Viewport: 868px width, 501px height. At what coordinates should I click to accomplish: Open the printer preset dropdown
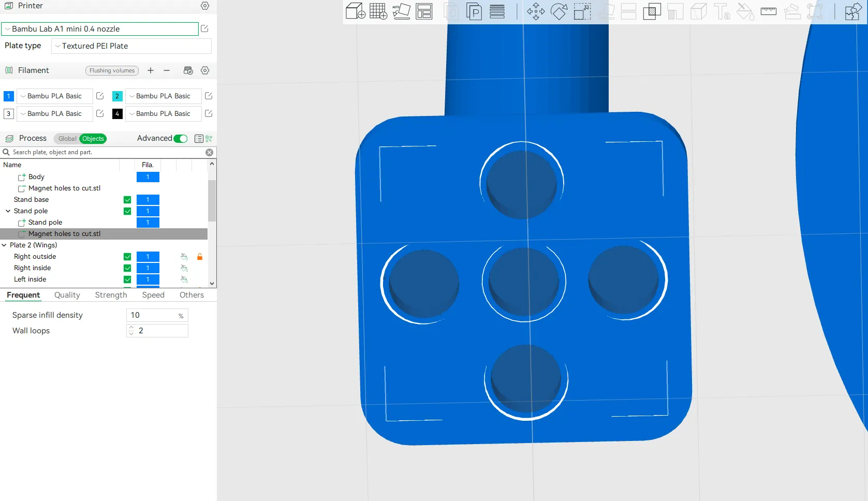point(100,29)
